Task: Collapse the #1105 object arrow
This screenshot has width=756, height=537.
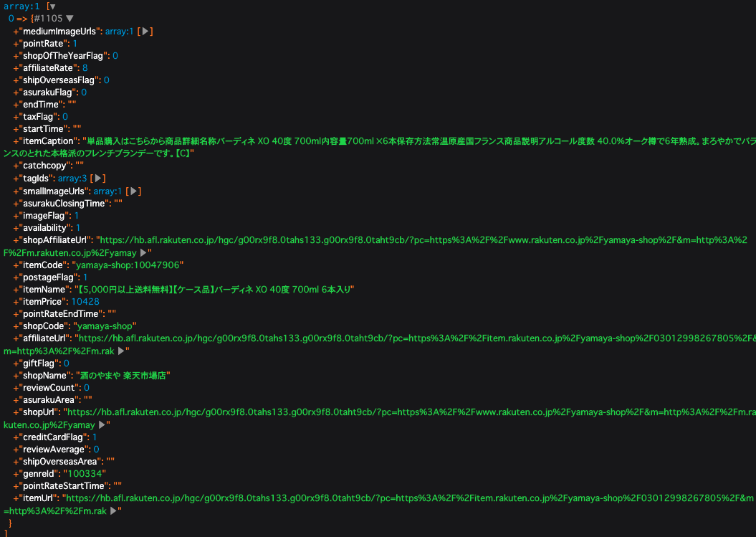Action: tap(70, 18)
